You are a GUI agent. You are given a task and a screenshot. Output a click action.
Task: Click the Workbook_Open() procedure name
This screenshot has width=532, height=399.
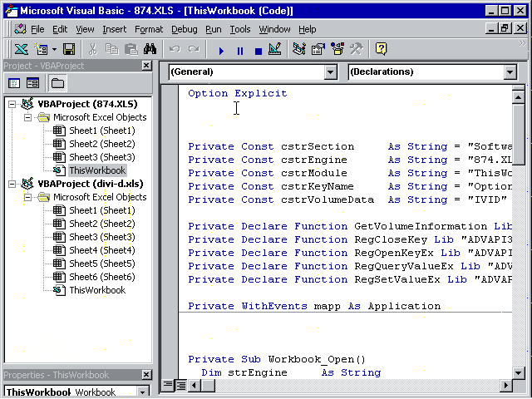coord(317,359)
